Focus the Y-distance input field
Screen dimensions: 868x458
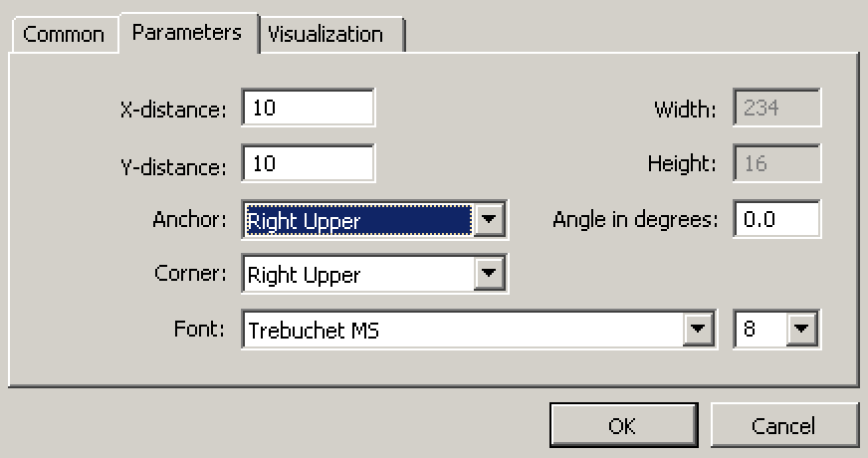pos(308,163)
